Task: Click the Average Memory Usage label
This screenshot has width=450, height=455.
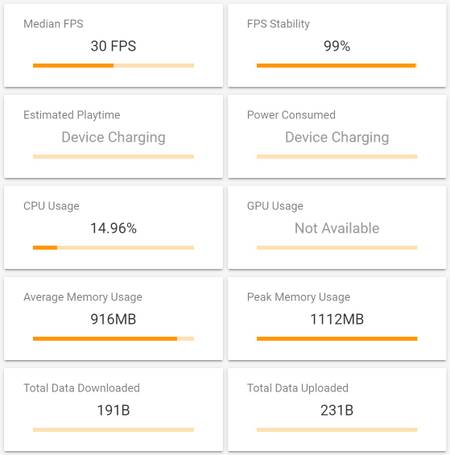Action: coord(83,297)
